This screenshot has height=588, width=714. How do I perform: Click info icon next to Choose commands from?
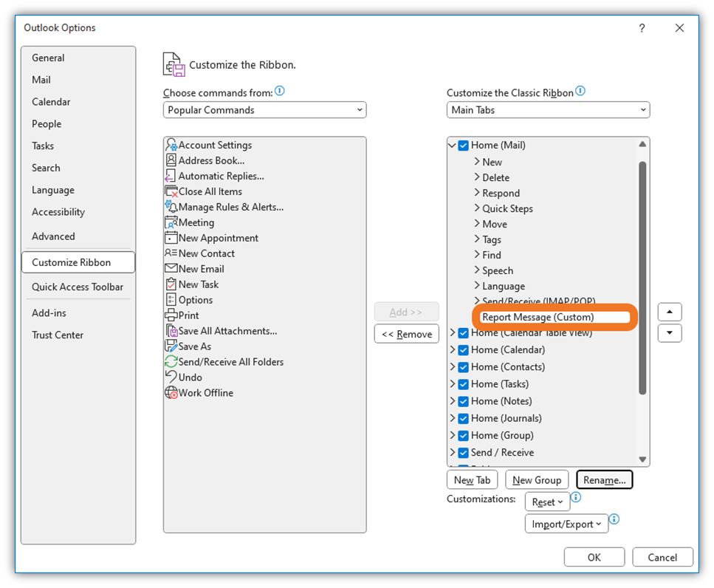pos(280,91)
